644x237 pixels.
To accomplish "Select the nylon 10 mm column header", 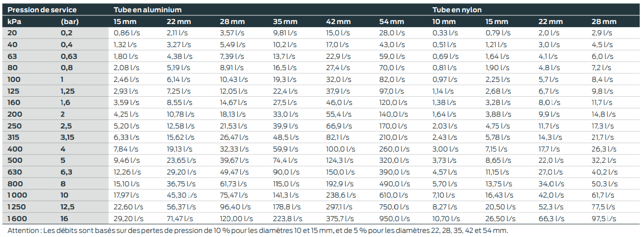I will (x=444, y=21).
